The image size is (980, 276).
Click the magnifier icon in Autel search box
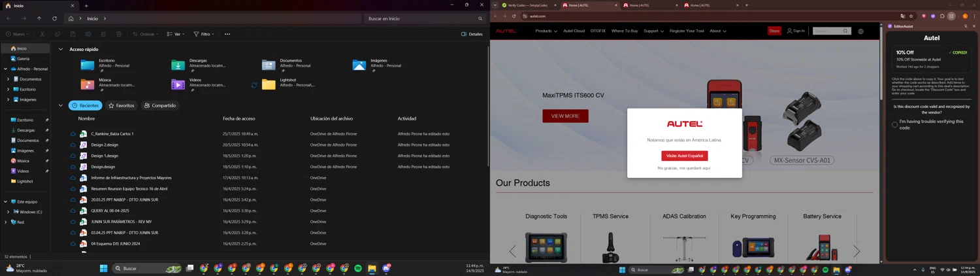(845, 31)
